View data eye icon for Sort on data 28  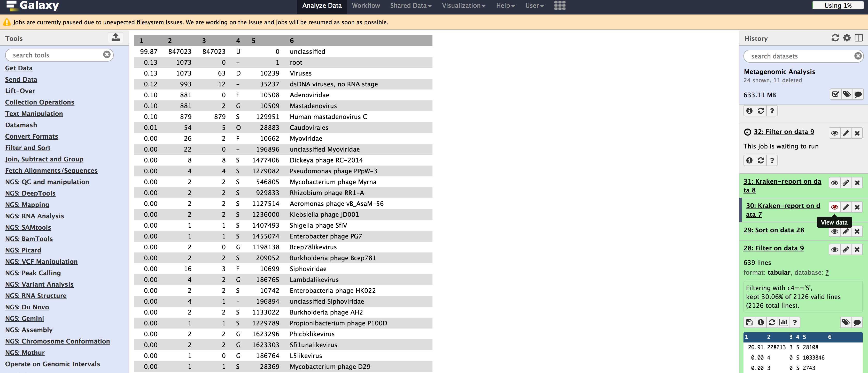834,231
